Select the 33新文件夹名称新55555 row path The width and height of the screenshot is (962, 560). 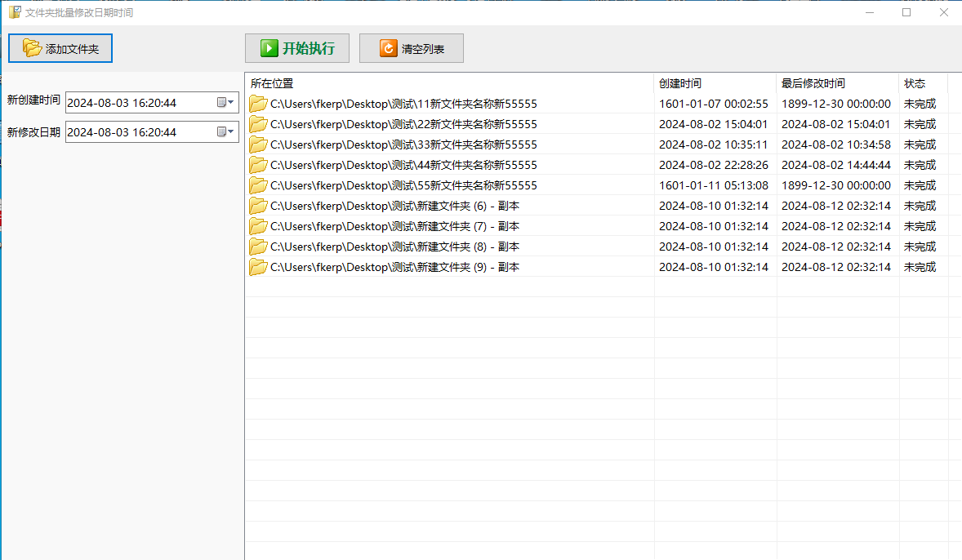click(x=403, y=144)
